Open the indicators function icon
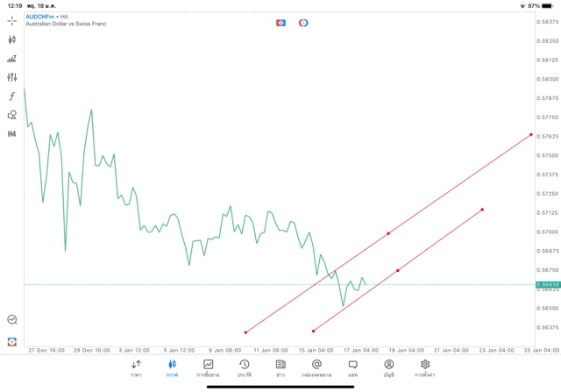 tap(11, 96)
